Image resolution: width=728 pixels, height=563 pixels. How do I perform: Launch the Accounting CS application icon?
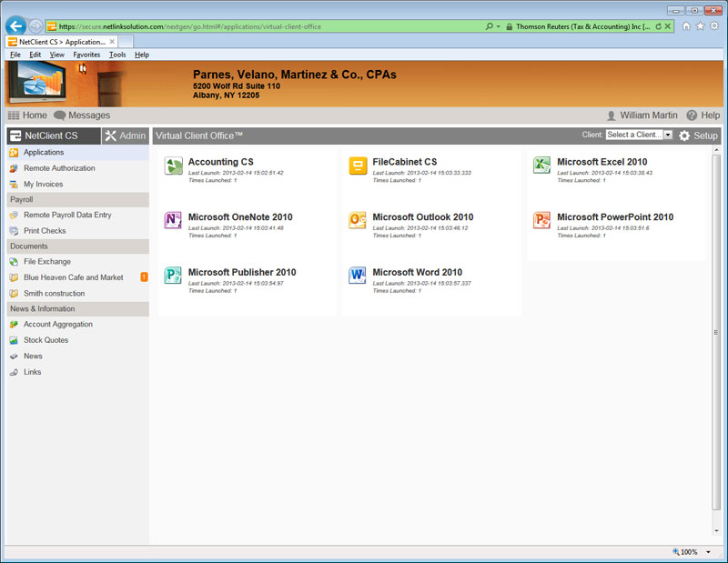click(174, 166)
